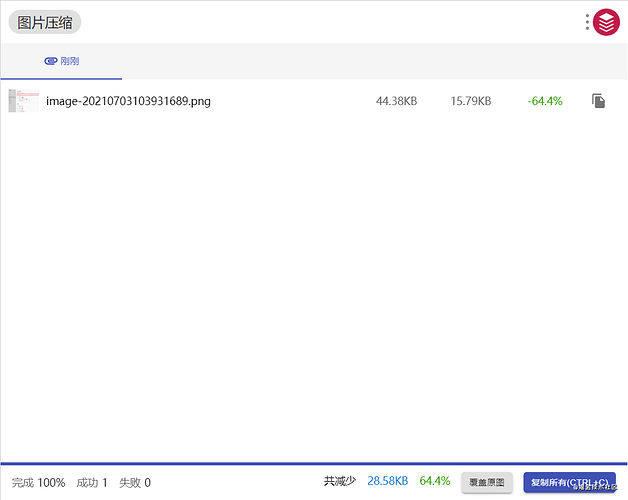Click the original size 44.38KB value
The width and height of the screenshot is (628, 500).
click(396, 101)
